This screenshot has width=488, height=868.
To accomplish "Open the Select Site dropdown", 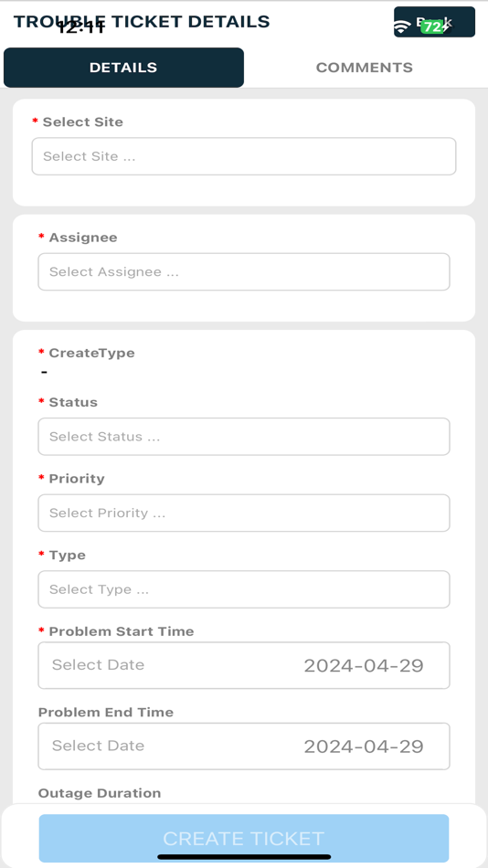I will [244, 156].
